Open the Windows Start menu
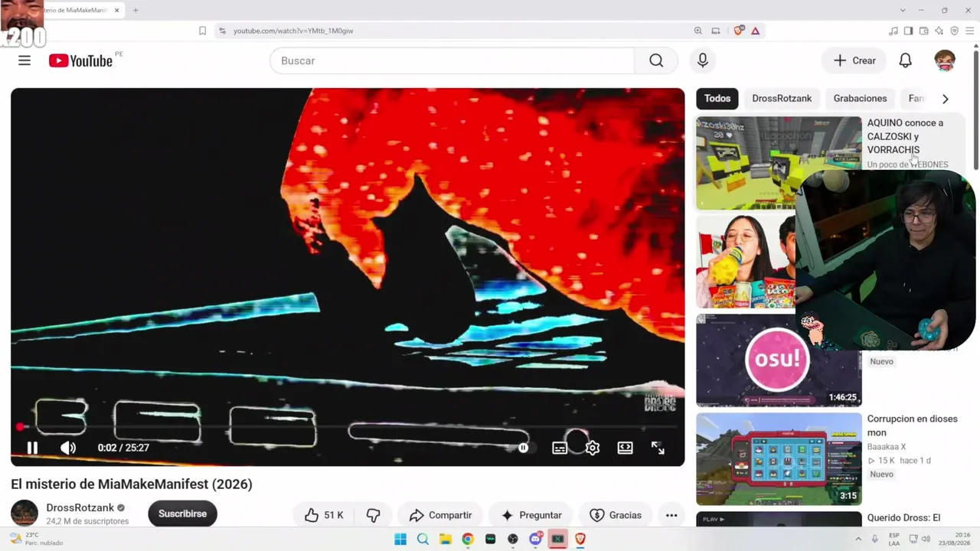The image size is (980, 551). pos(400,539)
